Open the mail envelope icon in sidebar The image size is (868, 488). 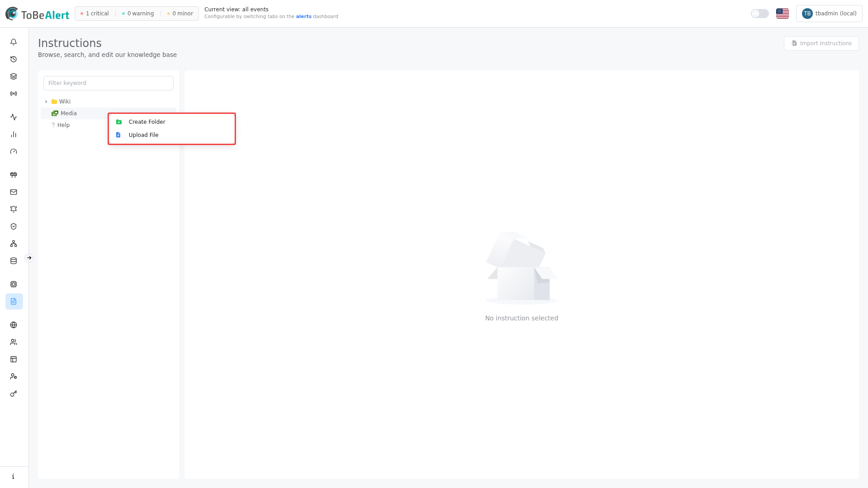[x=14, y=192]
